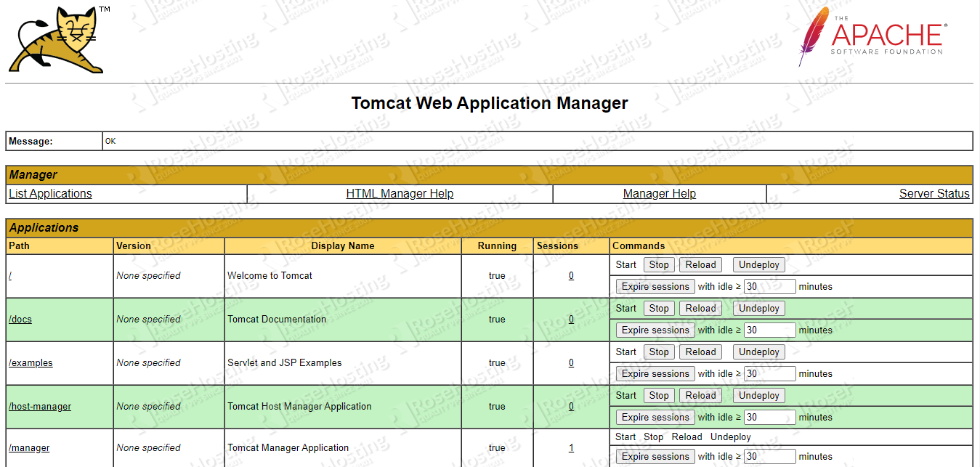Expire sessions for the /manager application
The width and height of the screenshot is (980, 467).
(x=655, y=456)
